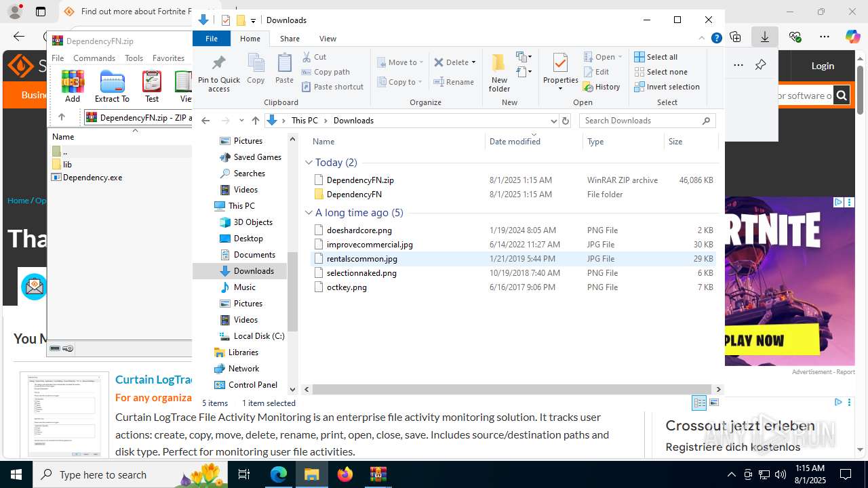Click Explorer Help question mark icon
The width and height of the screenshot is (868, 488).
point(716,39)
